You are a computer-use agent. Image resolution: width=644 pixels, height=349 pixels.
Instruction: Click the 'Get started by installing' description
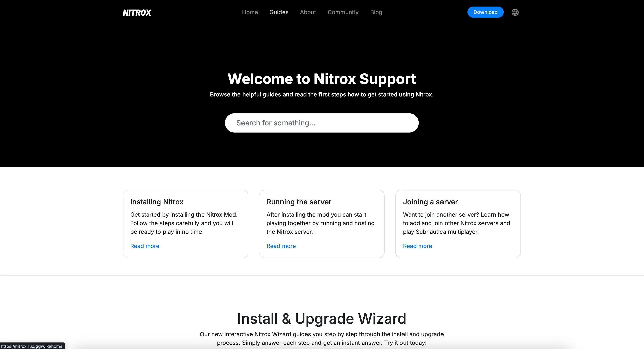pos(184,223)
